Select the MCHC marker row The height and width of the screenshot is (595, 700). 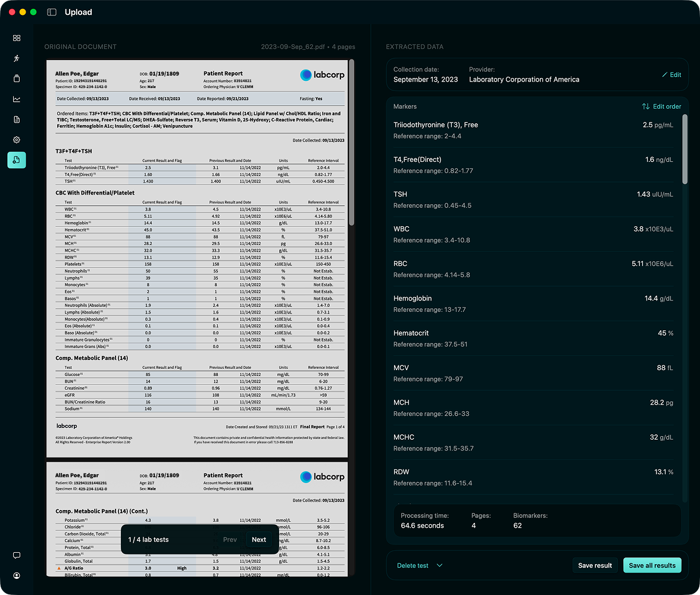(x=533, y=442)
